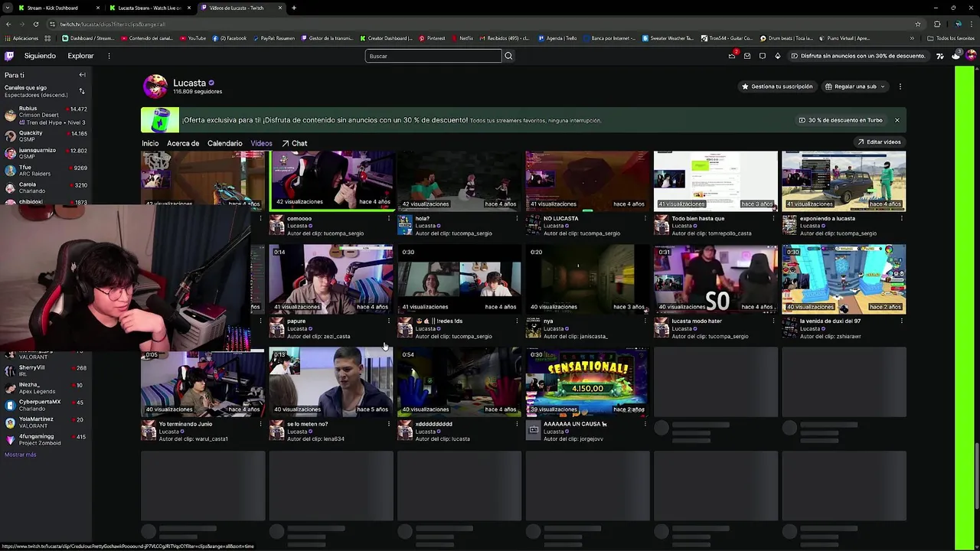Click '30 % de descuento en Turbo' button

point(841,120)
